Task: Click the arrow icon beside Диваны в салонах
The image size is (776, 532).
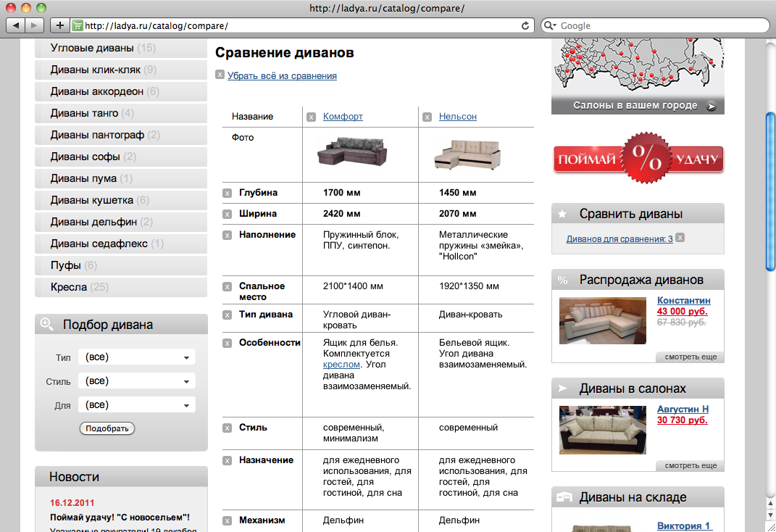Action: click(x=563, y=388)
